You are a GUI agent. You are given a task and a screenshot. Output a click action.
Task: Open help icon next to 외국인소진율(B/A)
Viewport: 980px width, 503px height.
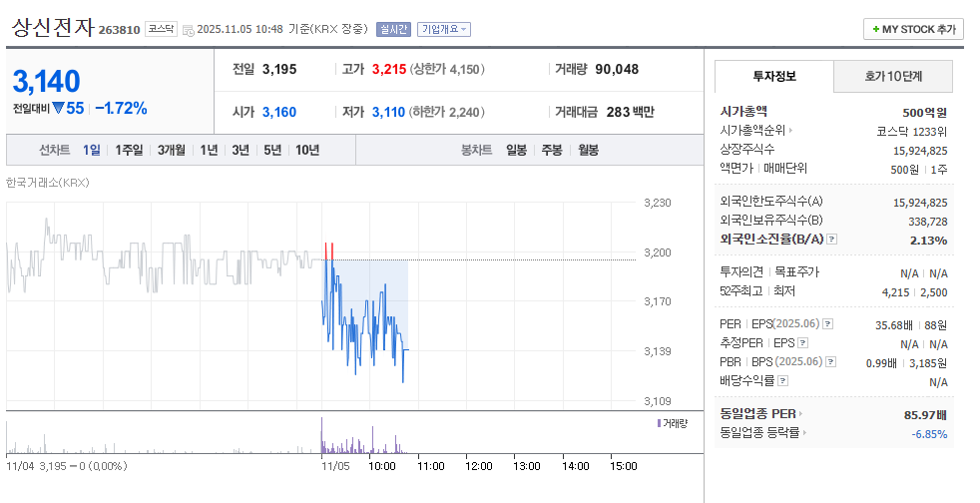pos(832,240)
